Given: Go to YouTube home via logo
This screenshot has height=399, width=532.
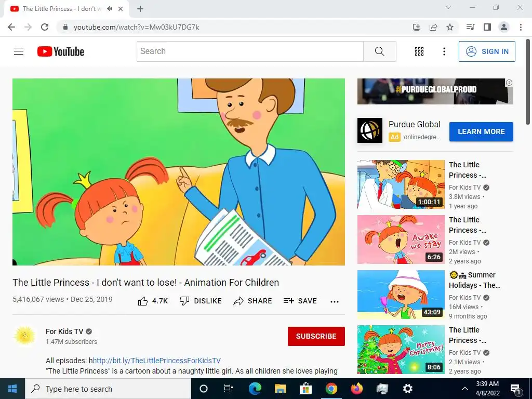Looking at the screenshot, I should (x=61, y=51).
